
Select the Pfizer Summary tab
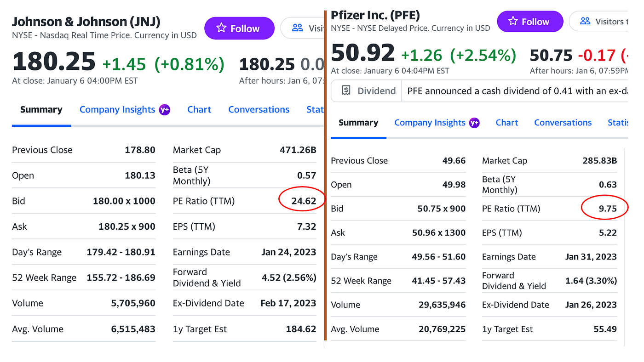tap(358, 123)
